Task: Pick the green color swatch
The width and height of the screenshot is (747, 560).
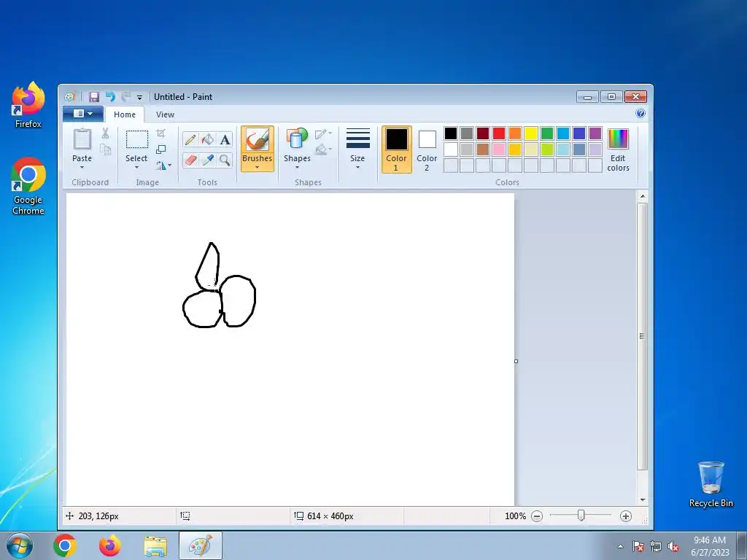Action: pos(547,133)
